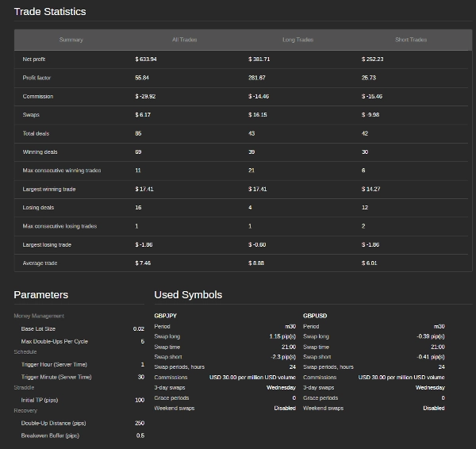This screenshot has width=476, height=449.
Task: Select the Net profit row label
Action: (34, 59)
